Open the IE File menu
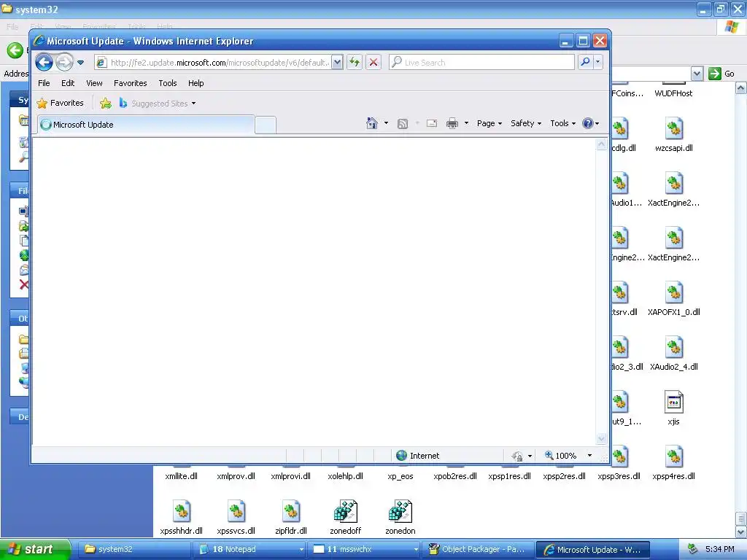This screenshot has height=560, width=747. 44,83
